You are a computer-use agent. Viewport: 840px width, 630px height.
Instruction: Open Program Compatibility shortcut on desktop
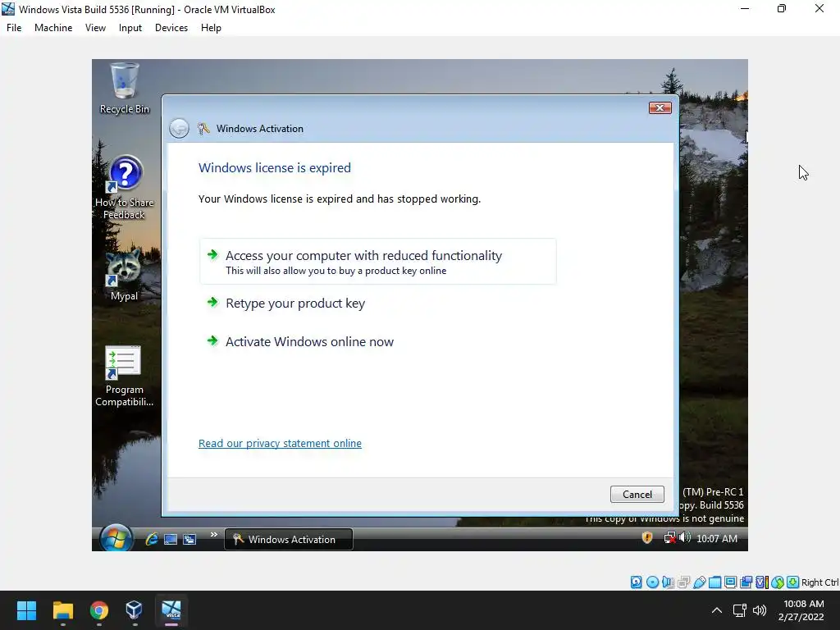tap(124, 376)
